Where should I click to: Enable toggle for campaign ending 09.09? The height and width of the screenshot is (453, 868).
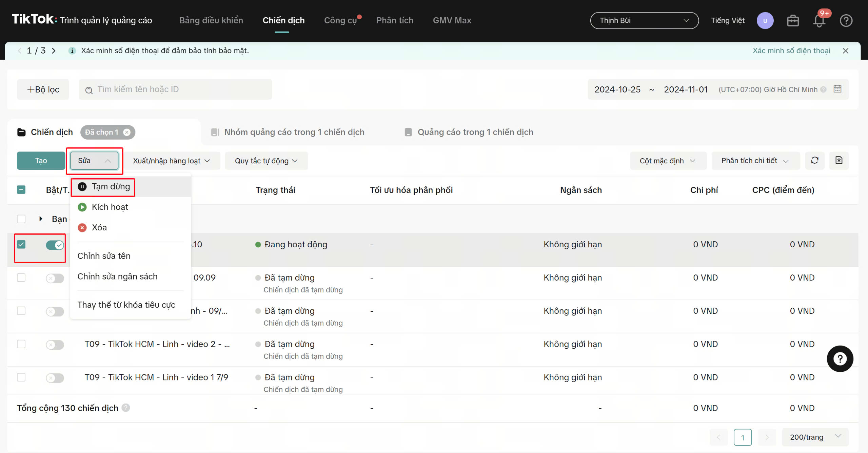pyautogui.click(x=55, y=278)
